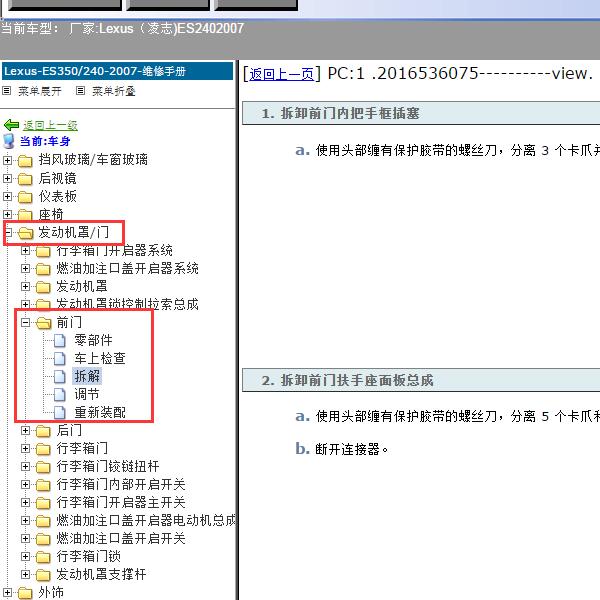
Task: Click the 行李箱门内部开启开关 folder icon
Action: point(43,484)
